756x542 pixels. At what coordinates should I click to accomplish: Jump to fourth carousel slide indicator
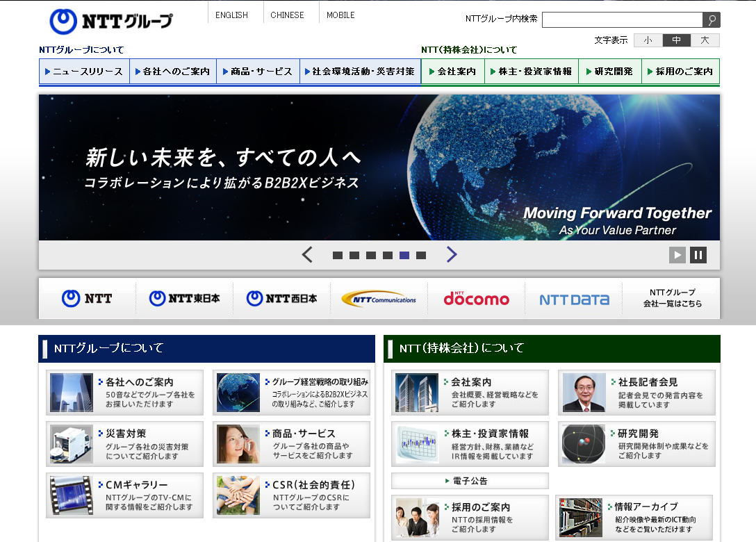(x=388, y=256)
